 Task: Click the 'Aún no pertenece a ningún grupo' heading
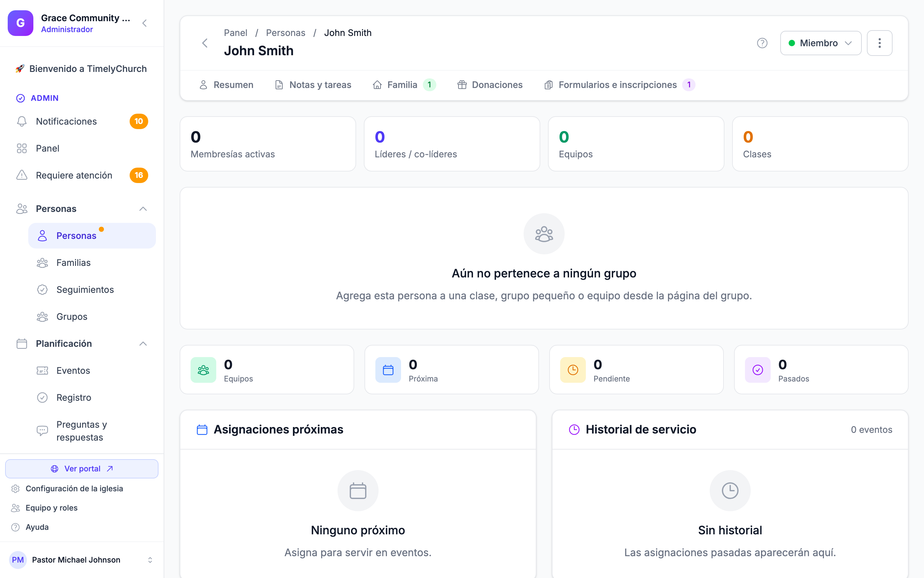pos(544,273)
